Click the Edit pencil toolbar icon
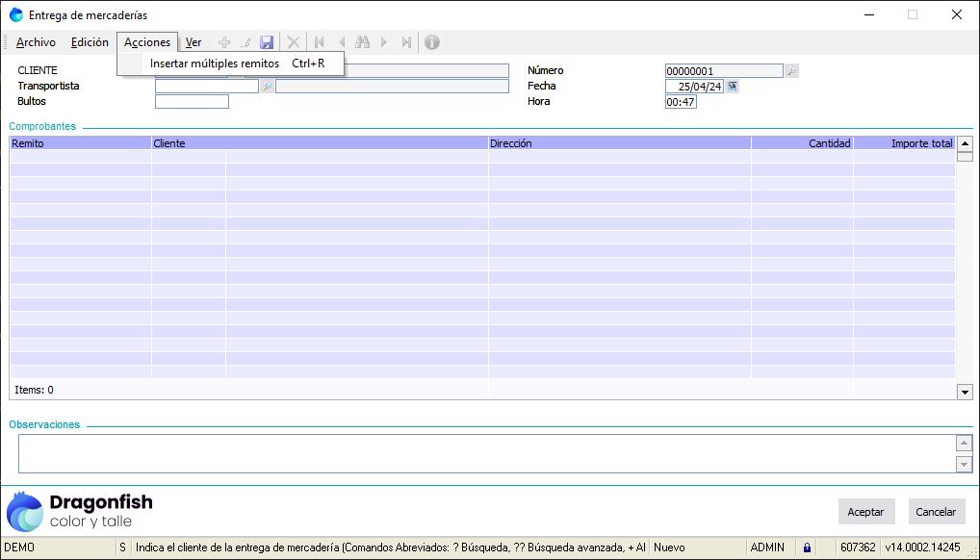 245,42
